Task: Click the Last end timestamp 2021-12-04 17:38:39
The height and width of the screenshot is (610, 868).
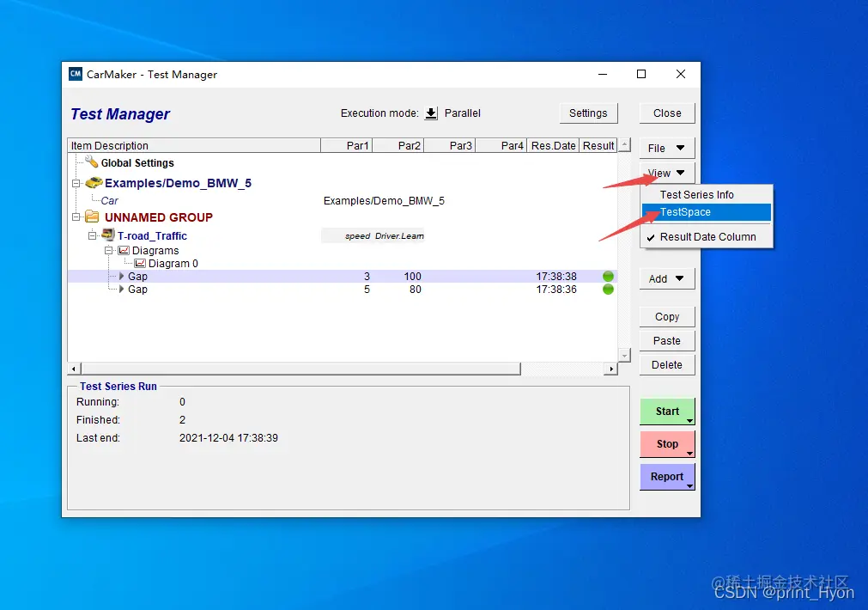Action: point(228,437)
